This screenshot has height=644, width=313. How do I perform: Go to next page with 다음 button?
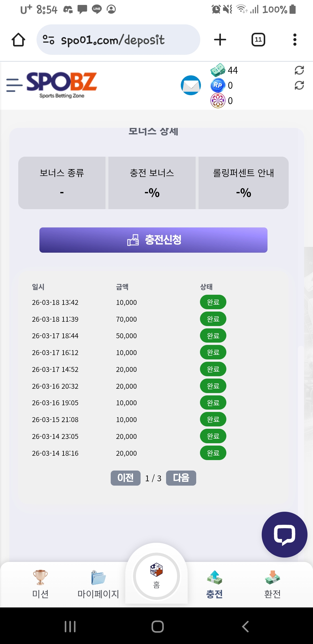tap(181, 478)
